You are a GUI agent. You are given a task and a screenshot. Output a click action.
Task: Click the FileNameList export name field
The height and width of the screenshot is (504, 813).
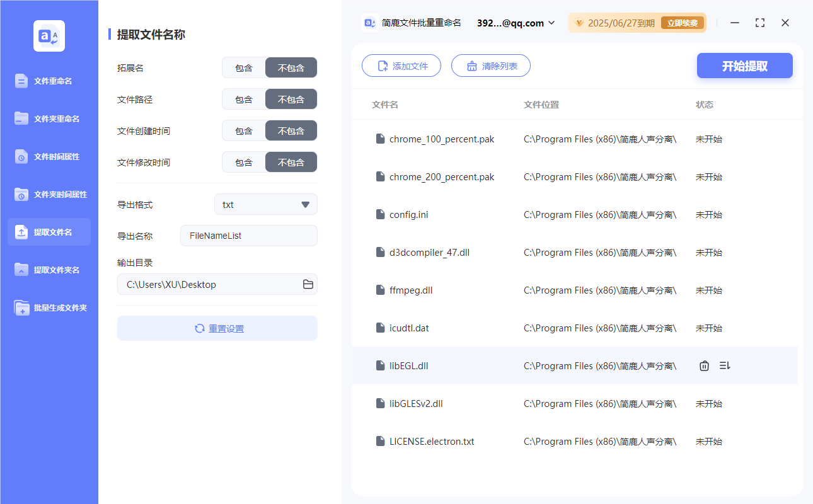pos(248,236)
